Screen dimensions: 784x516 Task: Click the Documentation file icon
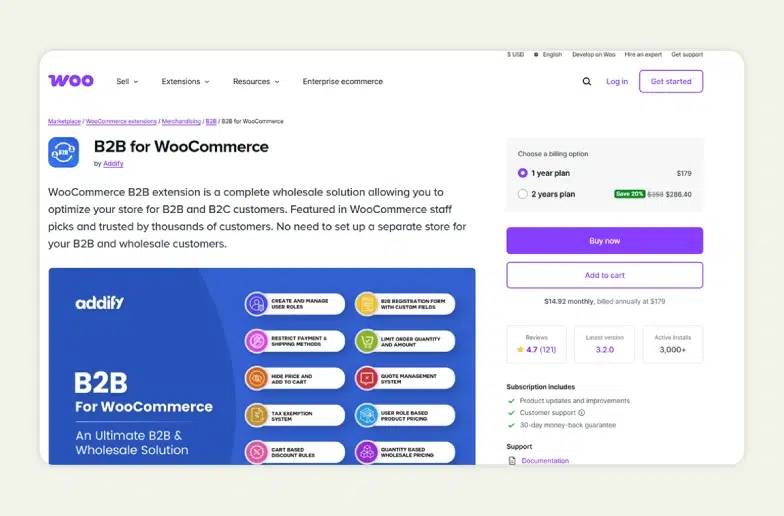click(512, 461)
